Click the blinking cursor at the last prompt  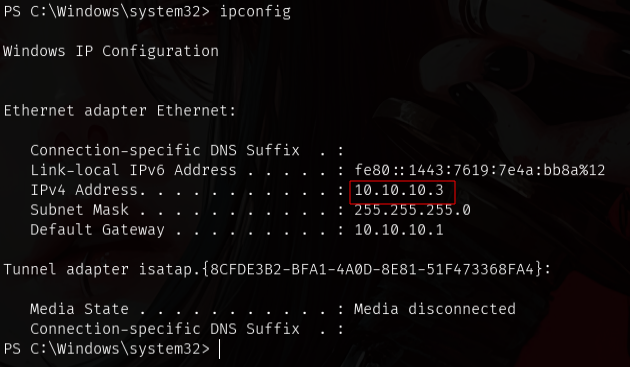(219, 349)
